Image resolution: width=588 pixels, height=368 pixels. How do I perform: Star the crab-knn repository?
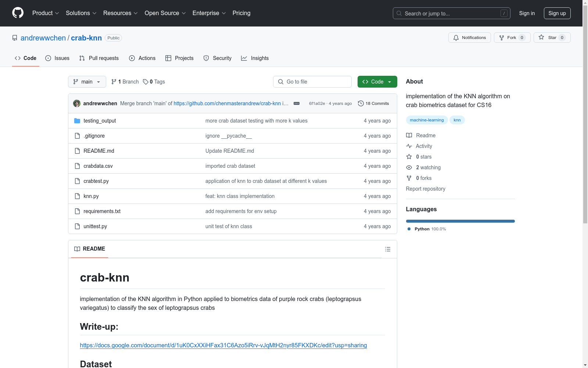click(552, 38)
